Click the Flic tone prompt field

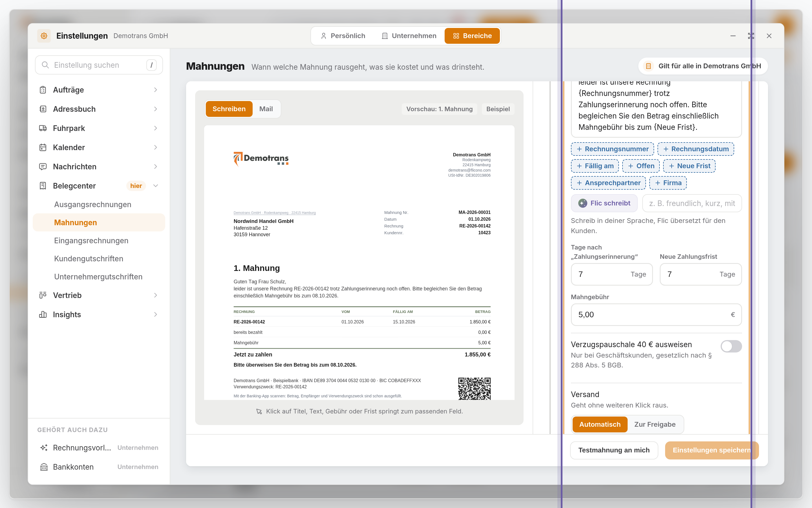pos(692,203)
